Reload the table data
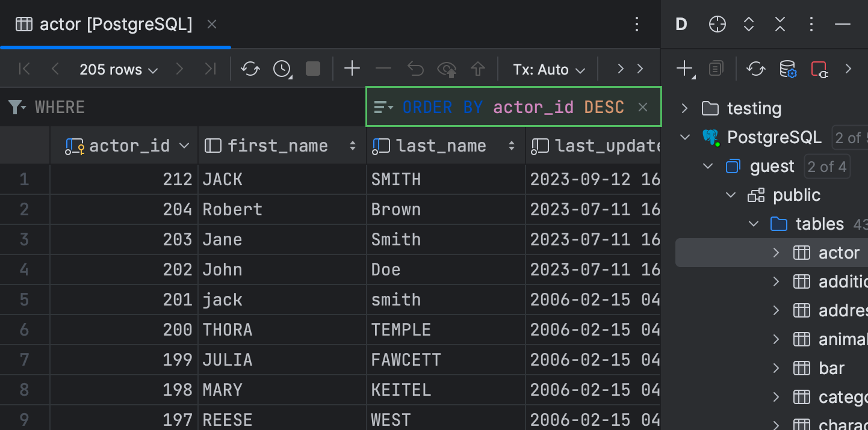Screen dimensions: 868x430 point(250,69)
